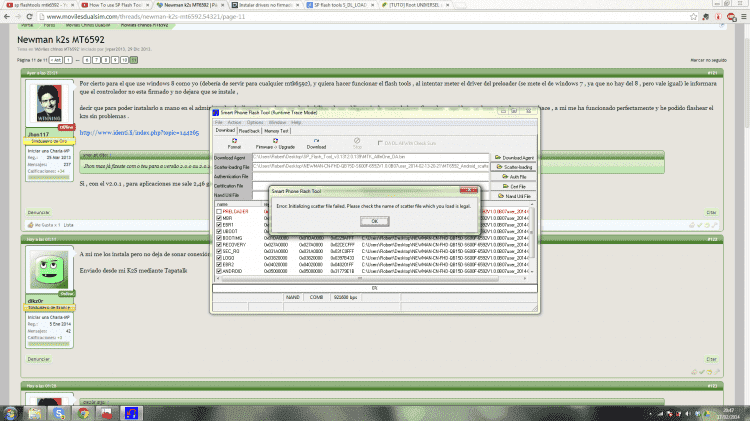Screen dimensions: 750x421
Task: Open Windows Start button
Action: [10, 413]
